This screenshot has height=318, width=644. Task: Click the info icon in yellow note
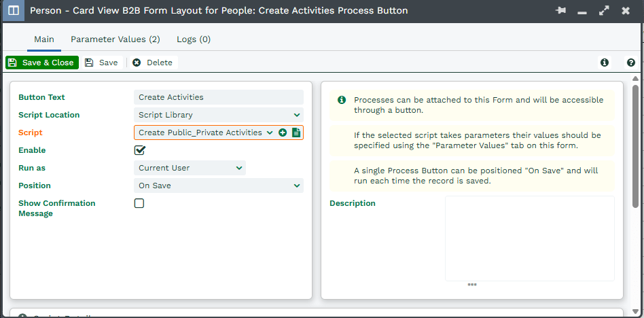(x=341, y=100)
